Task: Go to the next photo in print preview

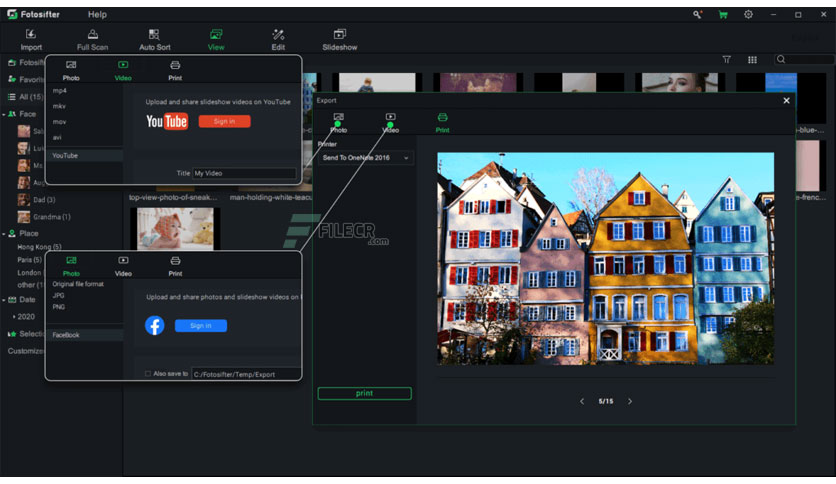Action: pos(630,401)
